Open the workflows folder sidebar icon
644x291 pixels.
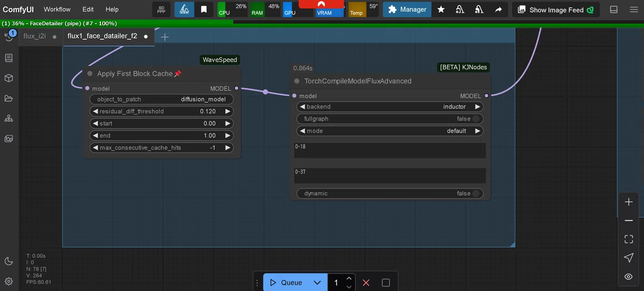[9, 98]
